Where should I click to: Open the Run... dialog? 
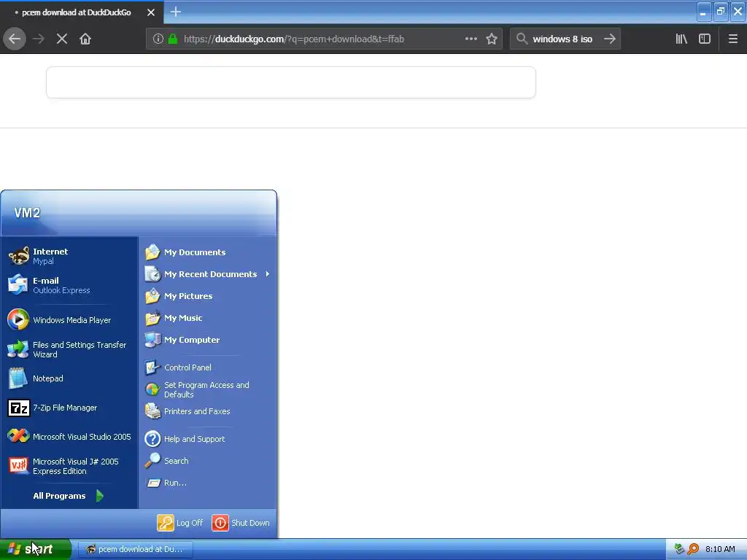coord(208,483)
